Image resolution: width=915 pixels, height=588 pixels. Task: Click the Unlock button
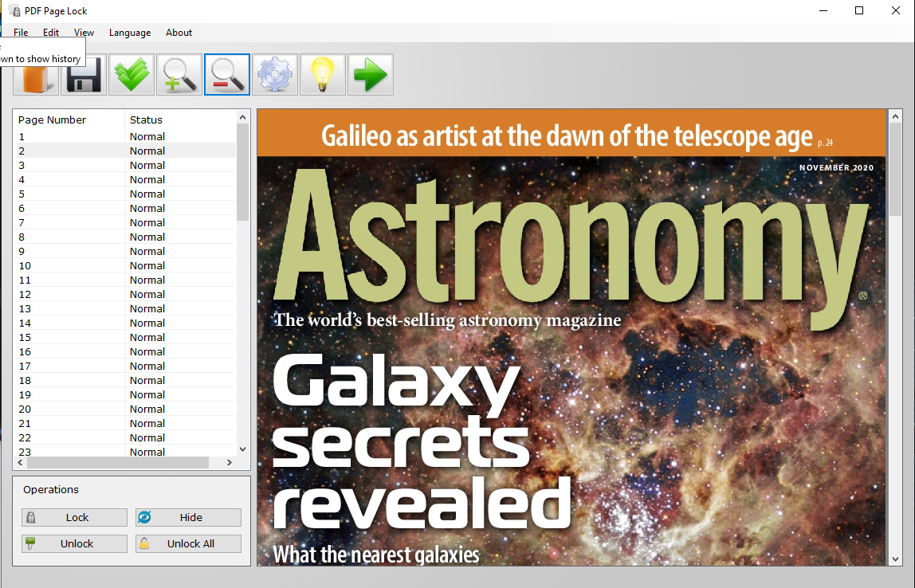click(x=74, y=543)
